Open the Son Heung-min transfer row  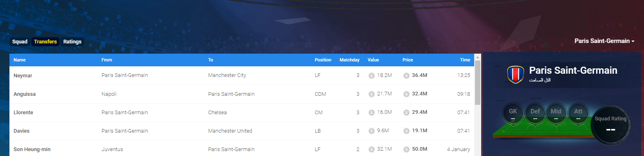click(242, 149)
